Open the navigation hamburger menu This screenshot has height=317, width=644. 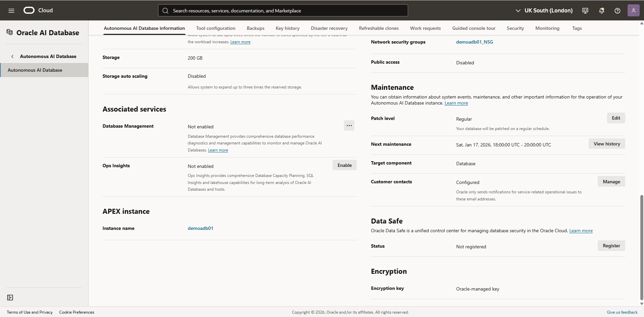coord(11,10)
